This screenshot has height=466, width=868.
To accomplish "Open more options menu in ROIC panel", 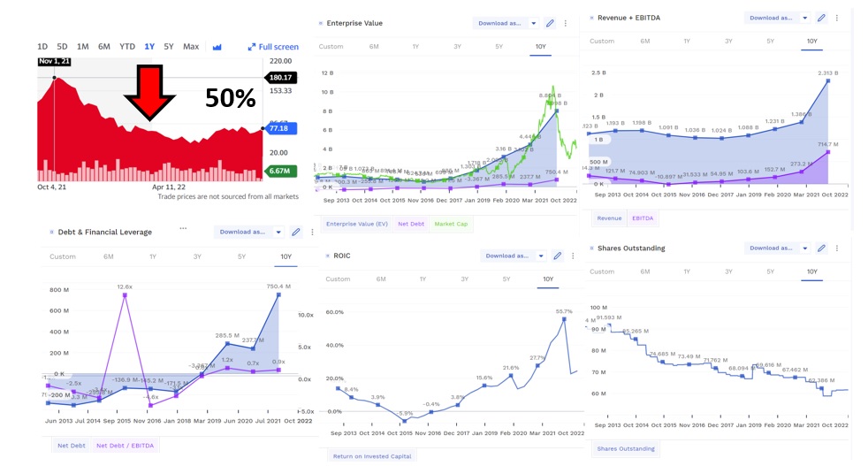I will click(x=573, y=256).
